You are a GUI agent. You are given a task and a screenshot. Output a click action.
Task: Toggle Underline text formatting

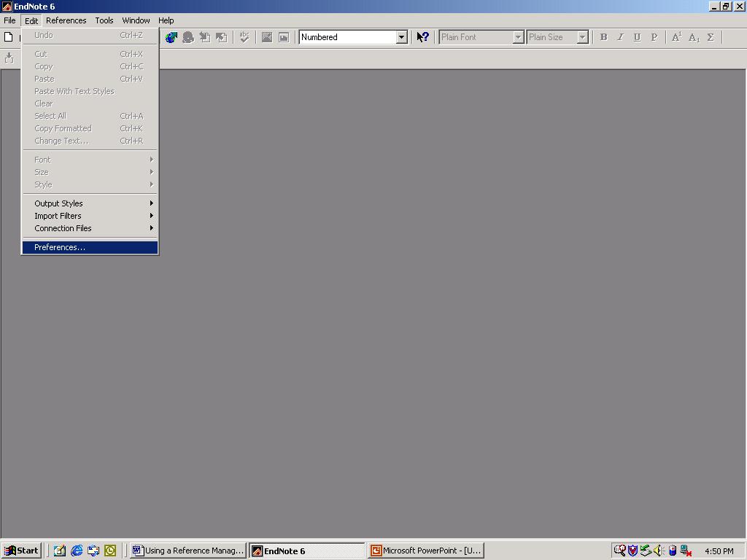pyautogui.click(x=637, y=37)
